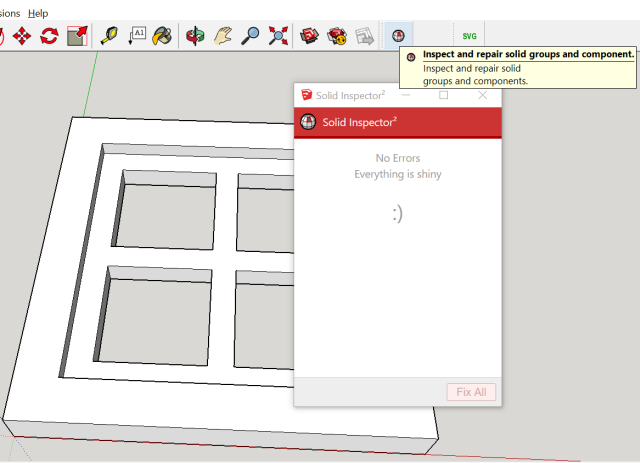This screenshot has height=463, width=640.
Task: Click the SketchUp icon in Solid Inspector title bar
Action: pos(307,95)
